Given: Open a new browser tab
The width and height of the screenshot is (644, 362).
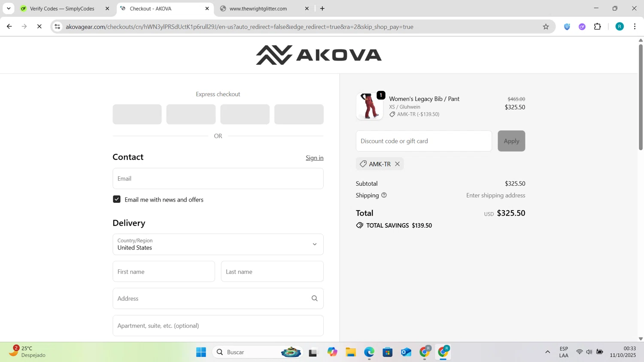Looking at the screenshot, I should click(x=322, y=9).
